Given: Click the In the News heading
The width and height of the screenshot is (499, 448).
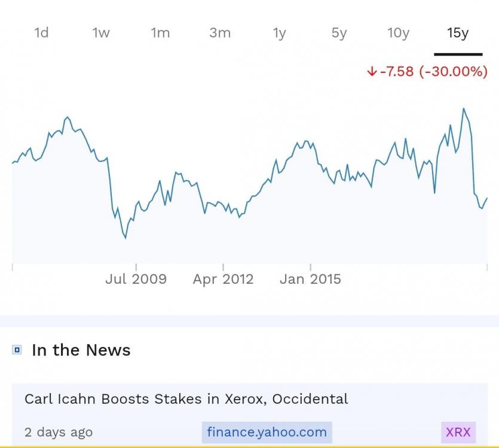Looking at the screenshot, I should [81, 350].
